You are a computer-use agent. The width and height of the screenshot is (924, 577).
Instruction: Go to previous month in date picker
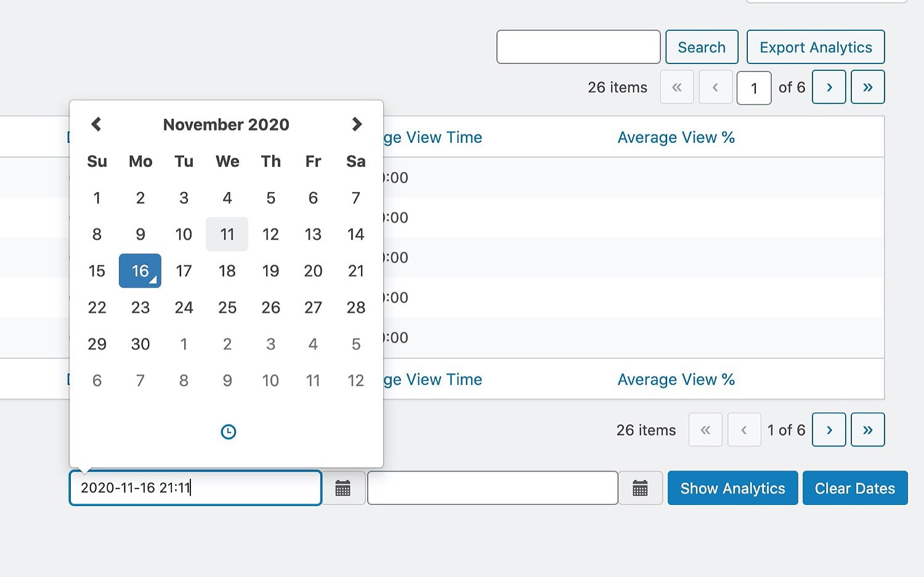coord(96,124)
